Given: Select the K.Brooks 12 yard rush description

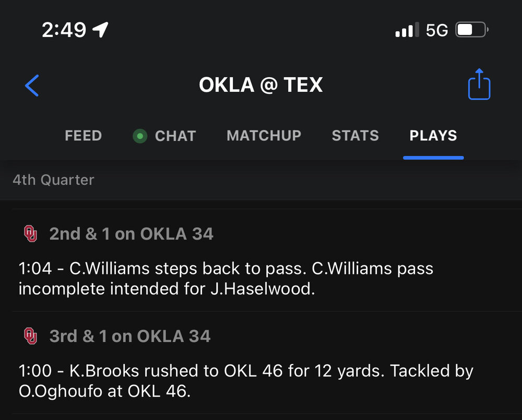Looking at the screenshot, I should pyautogui.click(x=245, y=380).
